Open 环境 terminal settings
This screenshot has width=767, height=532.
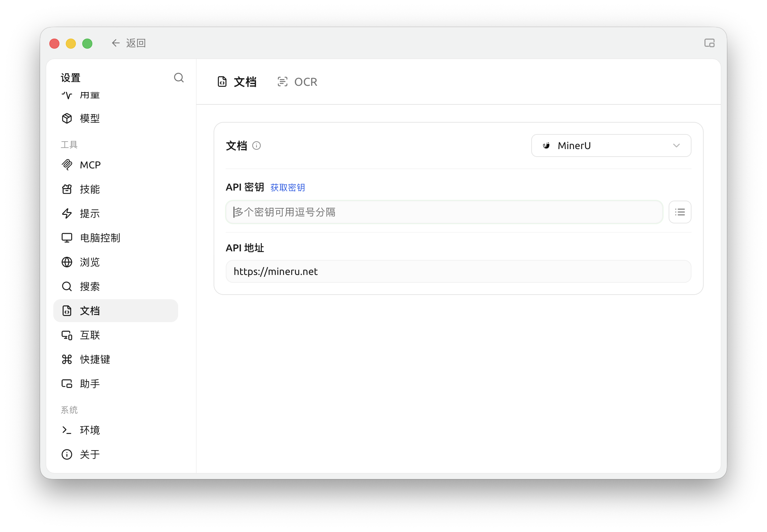[116, 430]
